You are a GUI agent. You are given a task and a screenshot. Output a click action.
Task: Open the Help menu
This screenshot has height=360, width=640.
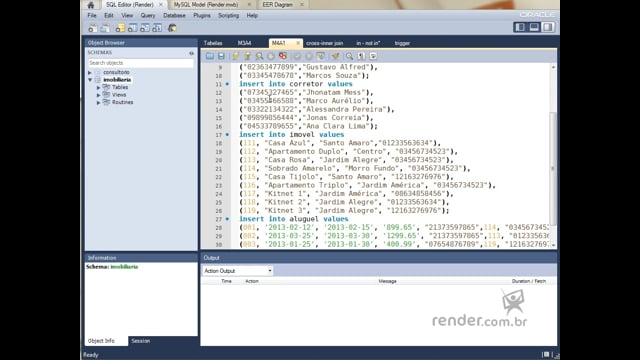click(x=252, y=16)
